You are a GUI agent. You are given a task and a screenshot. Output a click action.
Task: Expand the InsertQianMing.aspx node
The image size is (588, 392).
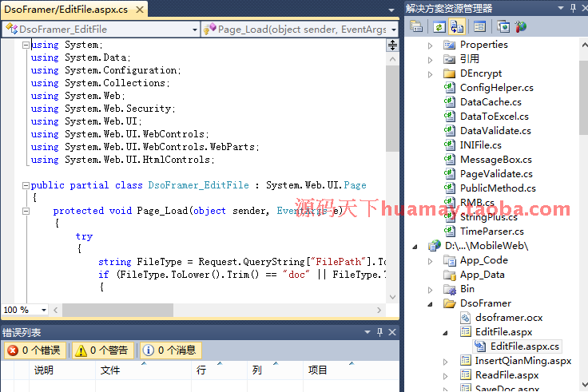445,362
